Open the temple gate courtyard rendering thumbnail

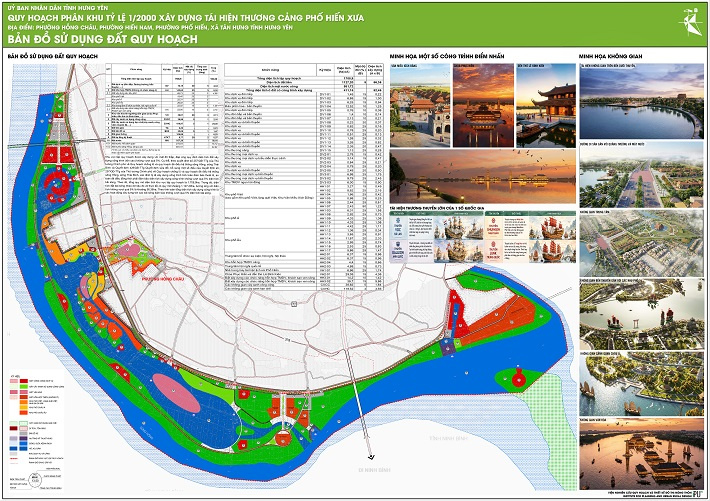420,106
